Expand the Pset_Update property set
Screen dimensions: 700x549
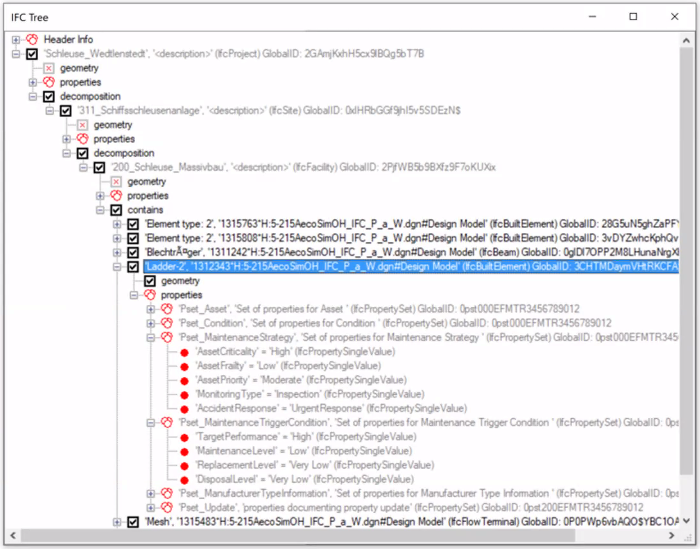151,507
